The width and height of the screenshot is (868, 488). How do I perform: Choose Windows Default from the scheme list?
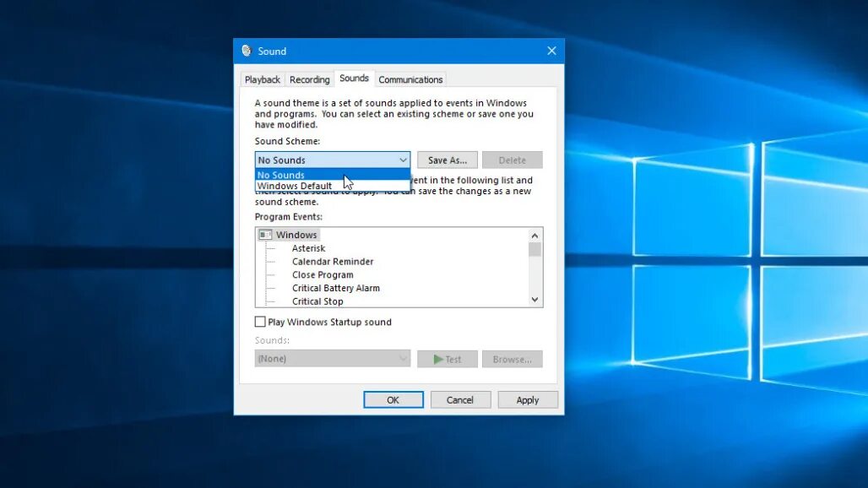coord(332,186)
